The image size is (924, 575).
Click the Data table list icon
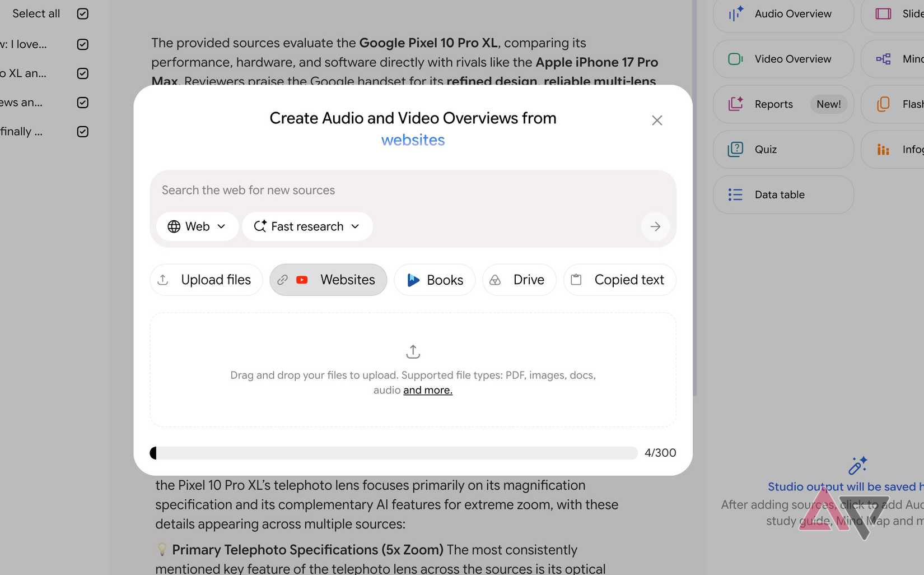735,194
